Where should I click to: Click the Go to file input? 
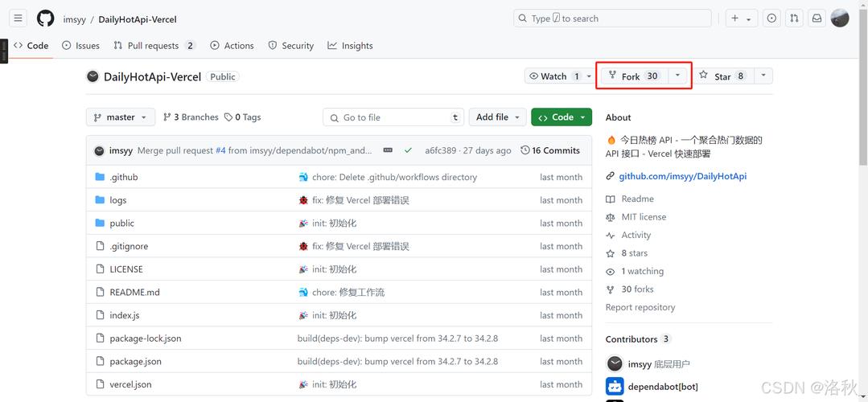click(393, 117)
